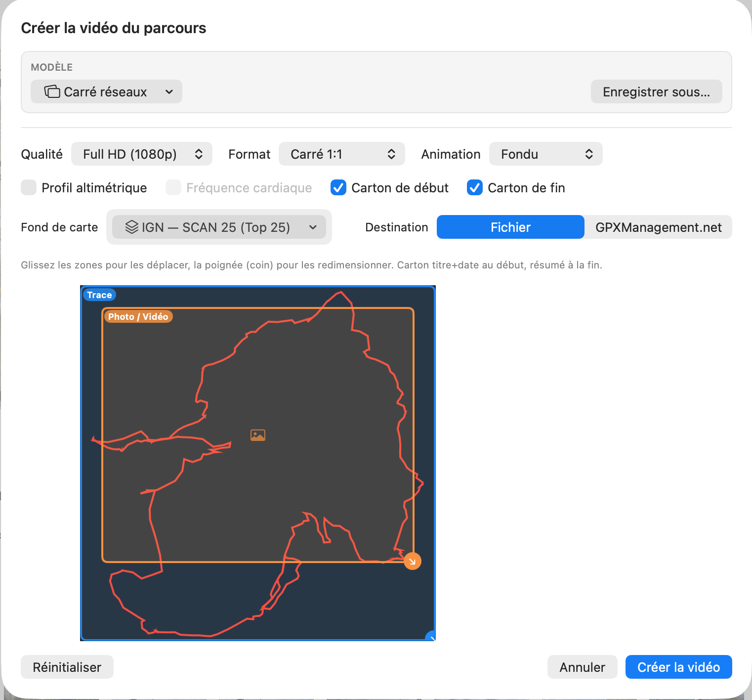The image size is (752, 700).
Task: Click the title Créer la vidéo du parcours
Action: (114, 28)
